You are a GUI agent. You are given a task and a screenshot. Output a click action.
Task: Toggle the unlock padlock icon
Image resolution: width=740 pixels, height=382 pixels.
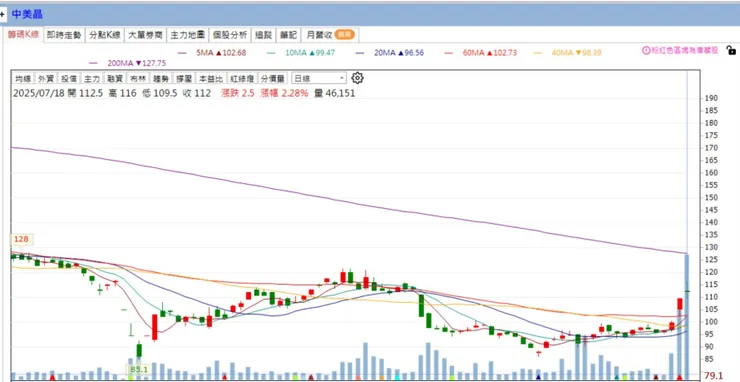pyautogui.click(x=731, y=50)
